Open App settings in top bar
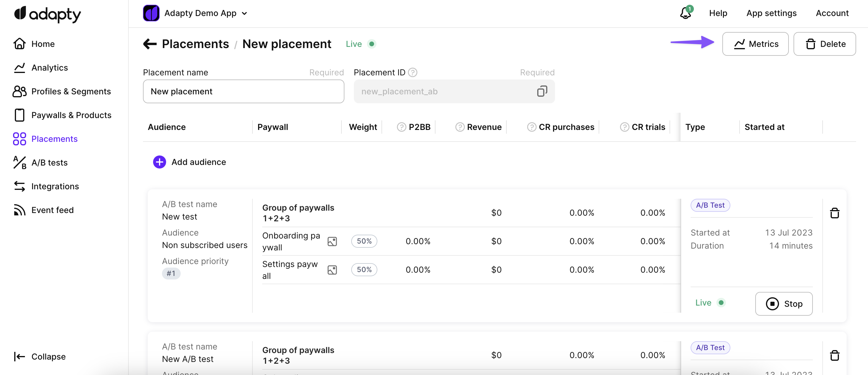Viewport: 868px width, 375px height. click(771, 13)
